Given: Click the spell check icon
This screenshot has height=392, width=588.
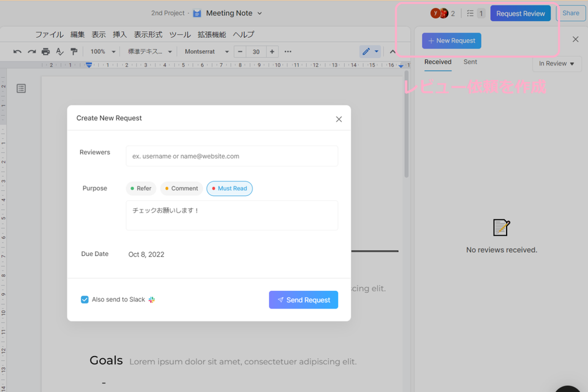Looking at the screenshot, I should click(59, 51).
